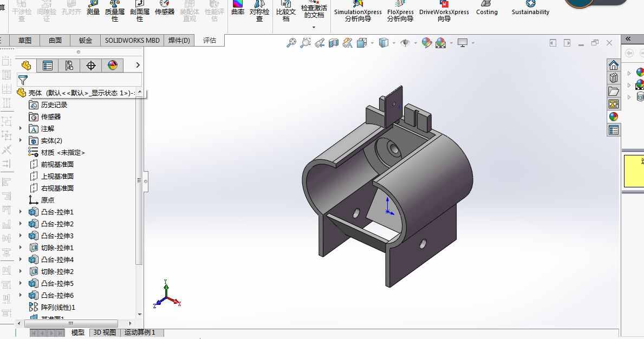Screen dimensions: 644x339
Task: Expand the 凸台-拉伸1 feature
Action: pos(21,212)
